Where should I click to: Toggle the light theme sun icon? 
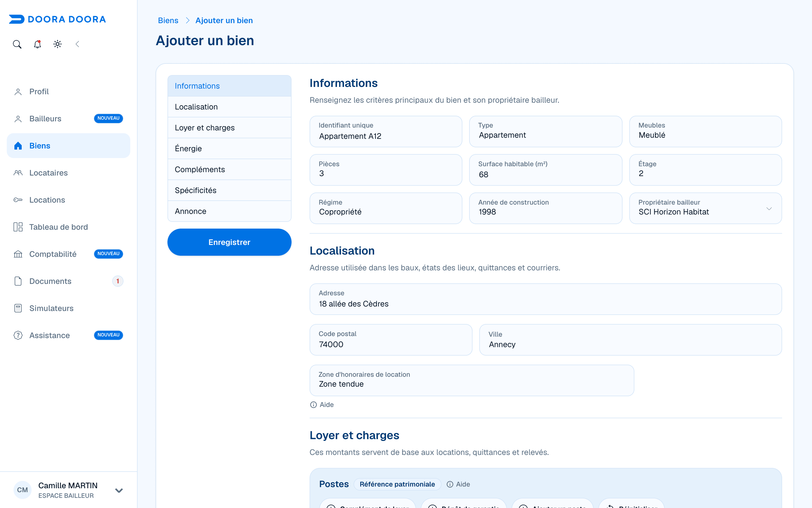[x=58, y=44]
